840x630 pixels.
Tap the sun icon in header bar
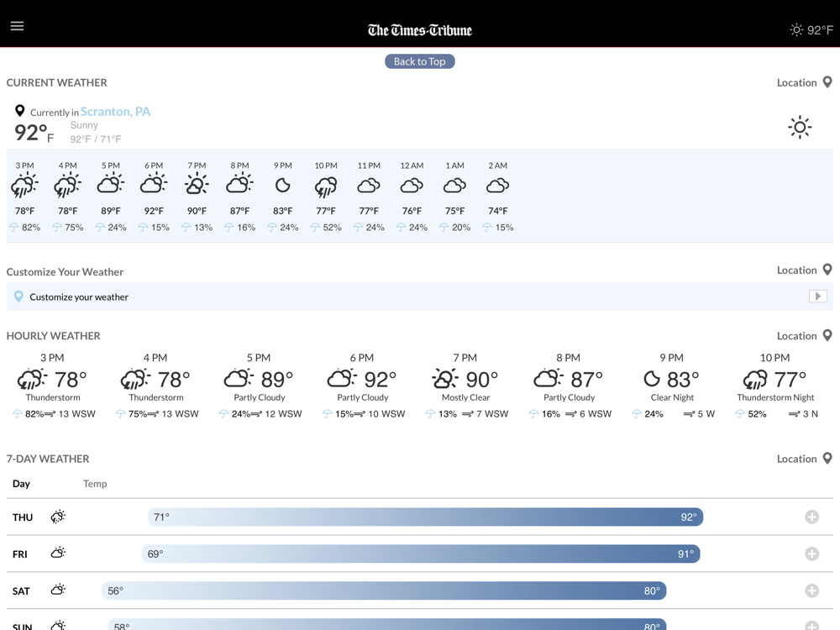pos(796,30)
